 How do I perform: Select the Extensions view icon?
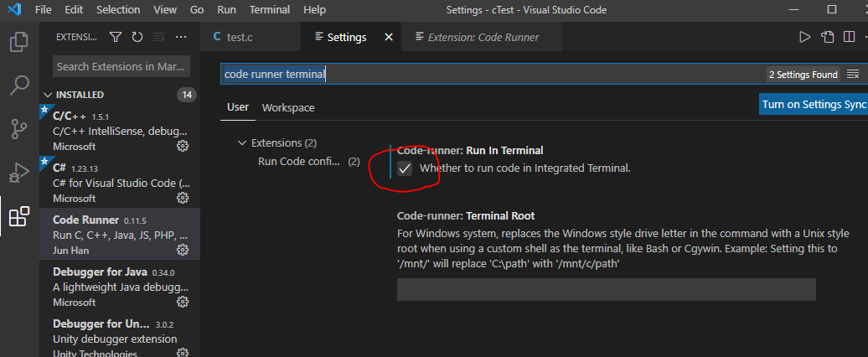(18, 216)
